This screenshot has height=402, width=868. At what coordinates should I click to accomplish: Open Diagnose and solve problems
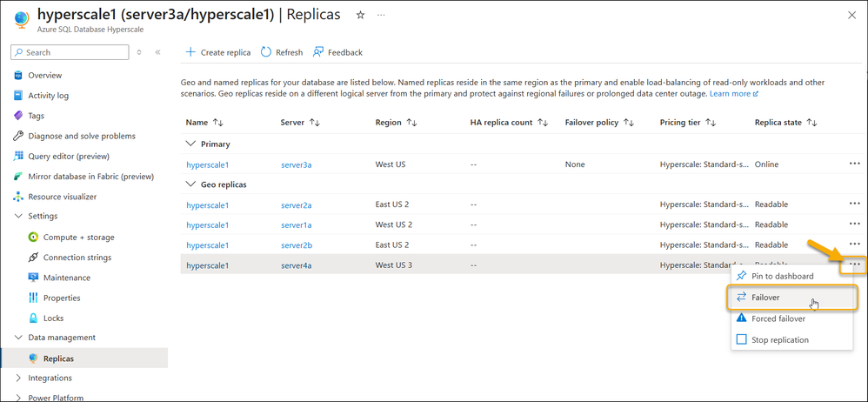[82, 136]
